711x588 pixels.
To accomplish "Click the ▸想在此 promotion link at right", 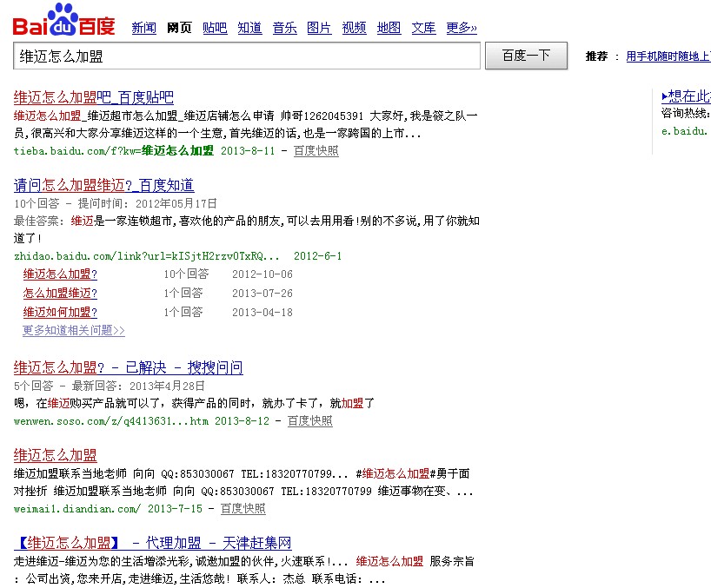I will [x=686, y=96].
